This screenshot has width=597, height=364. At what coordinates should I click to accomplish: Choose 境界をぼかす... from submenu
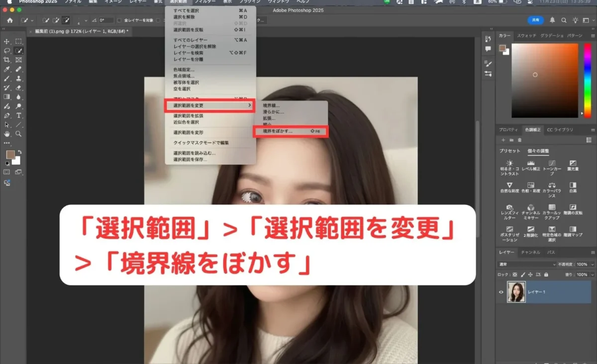coord(291,131)
